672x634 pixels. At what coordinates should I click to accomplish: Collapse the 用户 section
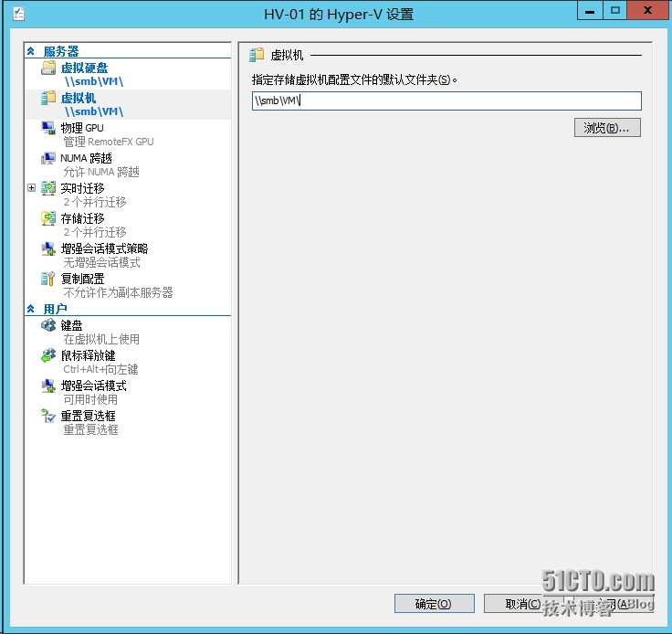tap(31, 309)
